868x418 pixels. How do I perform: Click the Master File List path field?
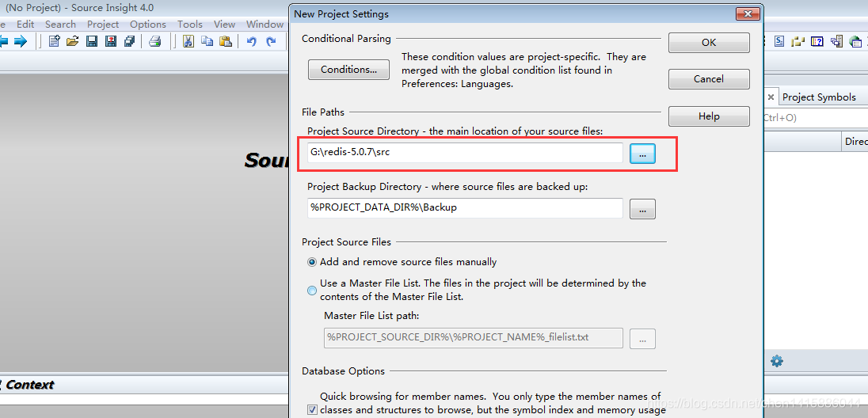[x=474, y=338]
